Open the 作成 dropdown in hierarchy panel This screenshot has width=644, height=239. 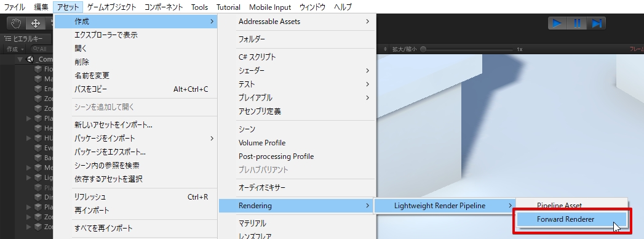15,49
